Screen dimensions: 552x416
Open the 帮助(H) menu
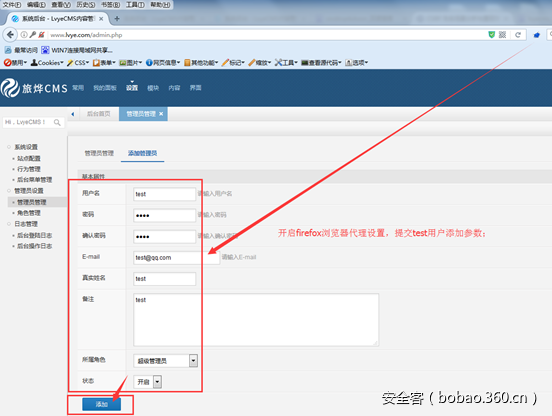160,5
